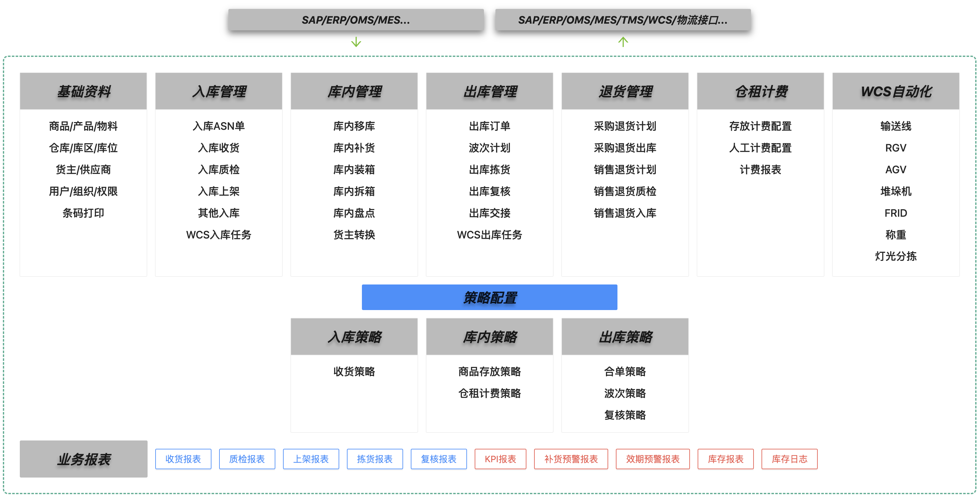Click 收货策略 entry
Screen dimensions: 980x498
tap(354, 372)
